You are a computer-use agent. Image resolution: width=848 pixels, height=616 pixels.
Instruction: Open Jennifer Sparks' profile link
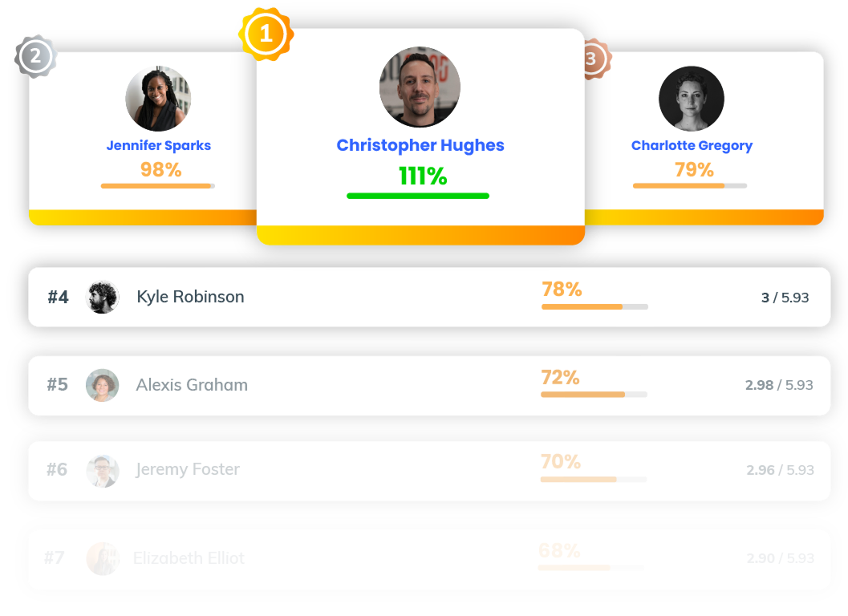[158, 145]
